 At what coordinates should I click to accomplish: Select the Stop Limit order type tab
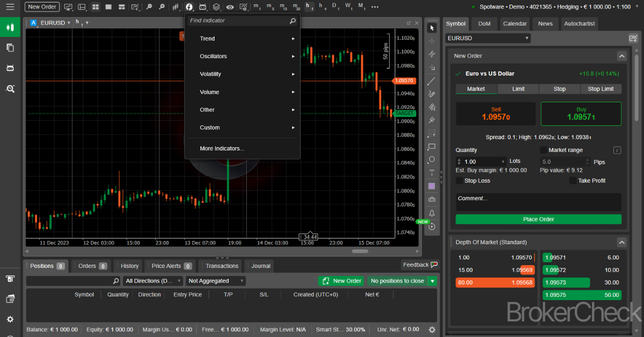click(601, 89)
